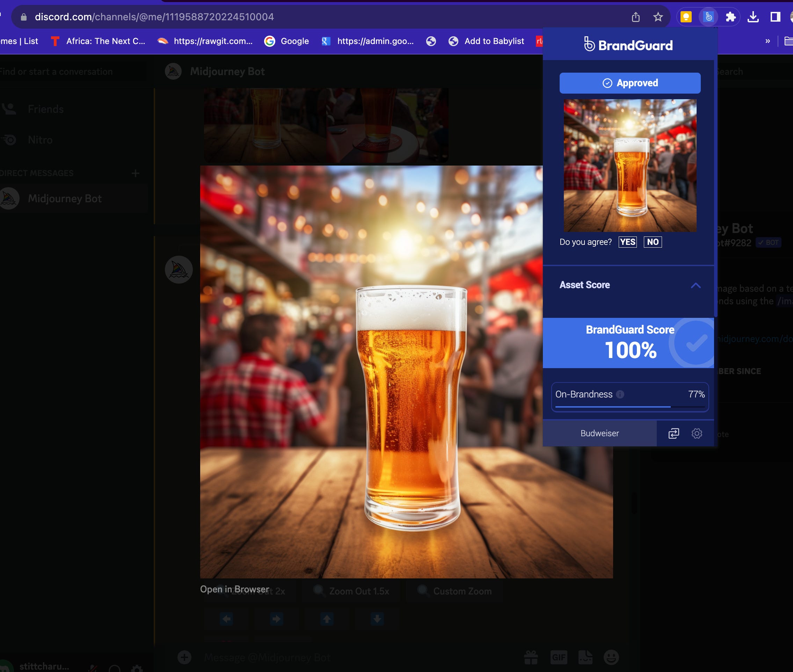
Task: Select the Budweiser brand label
Action: (599, 433)
